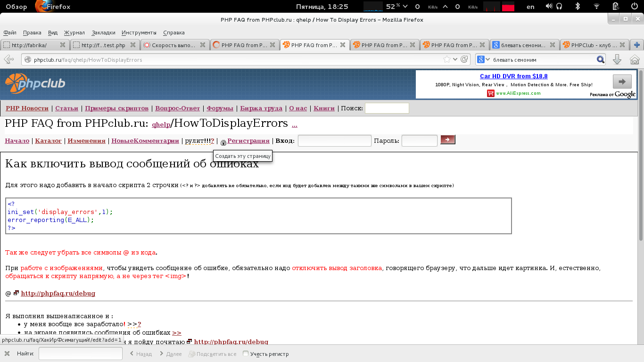Open the Биржа труда link

point(261,108)
